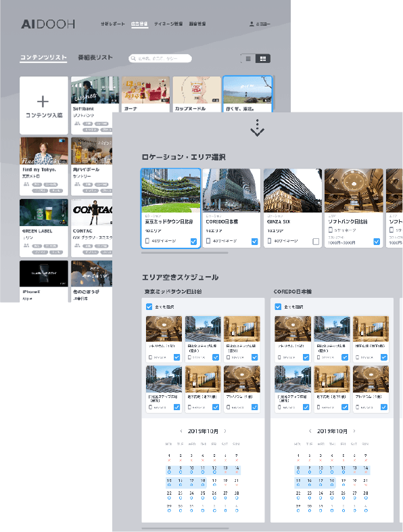Select date 28 in COREDO日本橋 calendar
Screen dimensions: 403x532
pyautogui.click(x=366, y=495)
